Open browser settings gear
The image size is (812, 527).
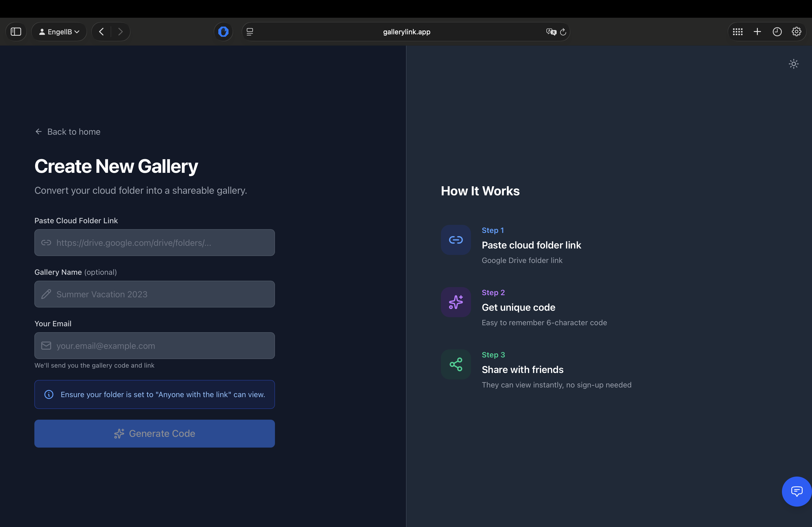click(x=796, y=32)
